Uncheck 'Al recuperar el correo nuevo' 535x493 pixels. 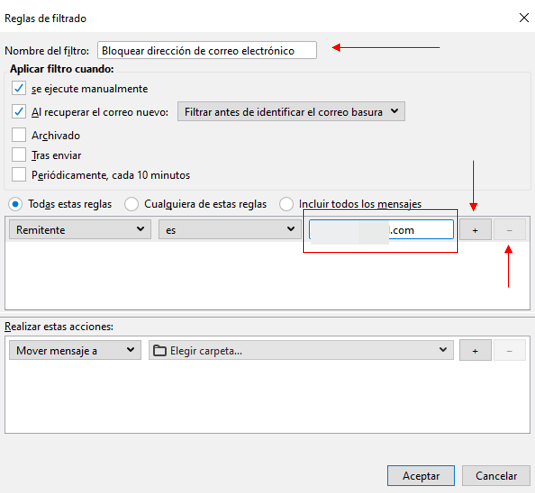coord(19,112)
